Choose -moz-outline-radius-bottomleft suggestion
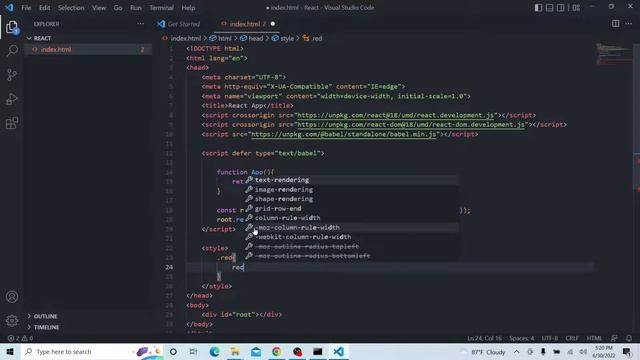Viewport: 640px width, 360px height. (x=351, y=256)
